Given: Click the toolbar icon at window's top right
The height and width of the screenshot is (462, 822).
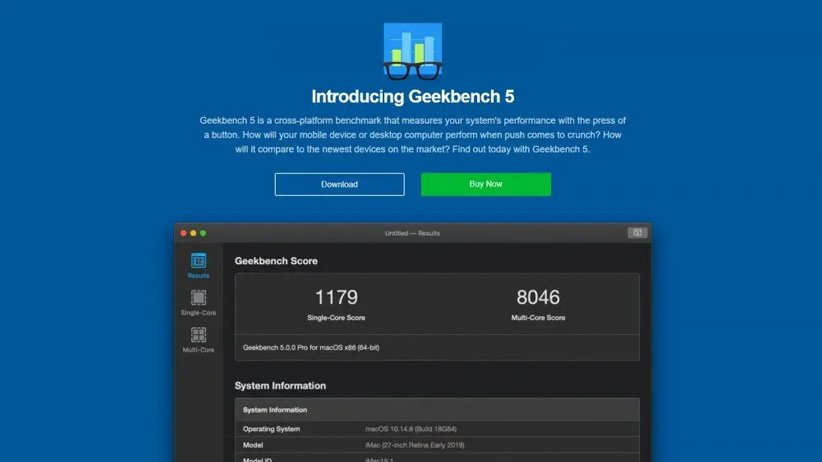Looking at the screenshot, I should [636, 233].
